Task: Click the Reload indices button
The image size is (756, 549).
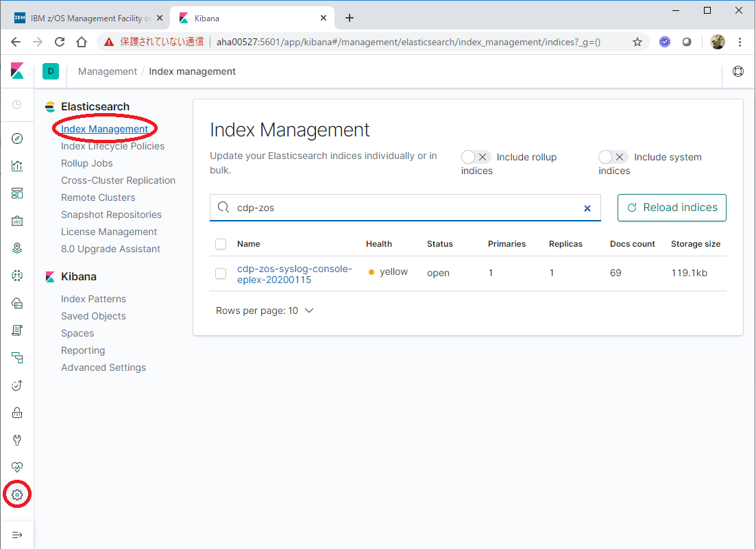Action: tap(672, 208)
